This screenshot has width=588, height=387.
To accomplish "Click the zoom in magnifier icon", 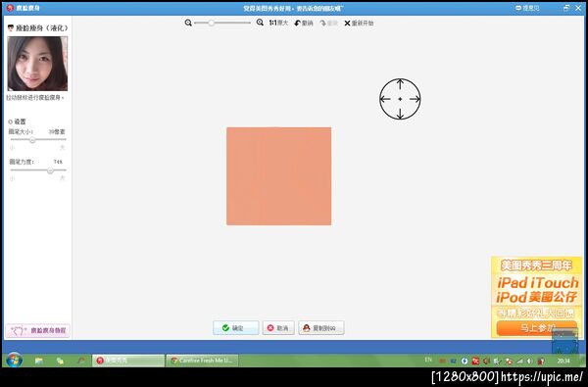I will click(x=260, y=23).
